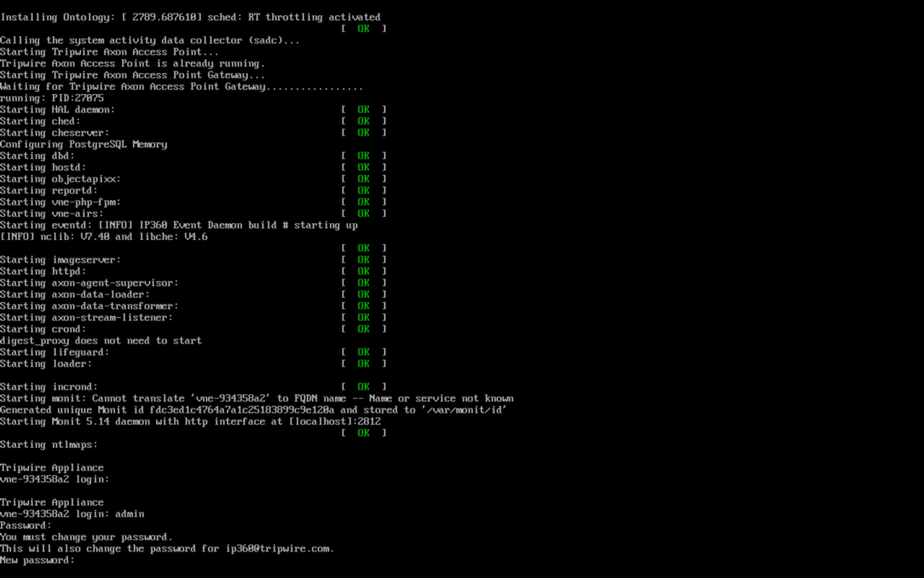Screen dimensions: 924x578
Task: Click the OK status beside 'Starting dbd:'
Action: 363,156
